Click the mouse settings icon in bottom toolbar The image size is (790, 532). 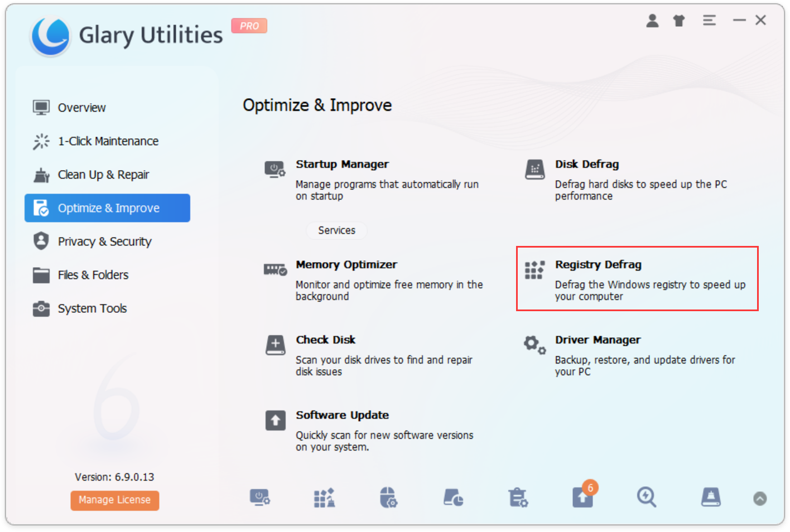click(x=388, y=497)
